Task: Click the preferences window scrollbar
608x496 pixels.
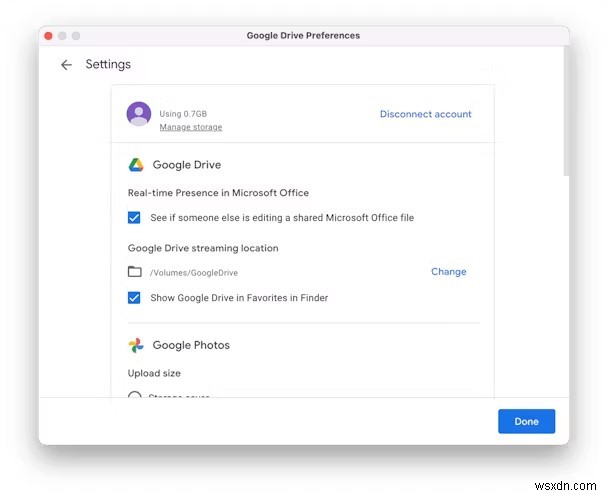Action: (566, 111)
